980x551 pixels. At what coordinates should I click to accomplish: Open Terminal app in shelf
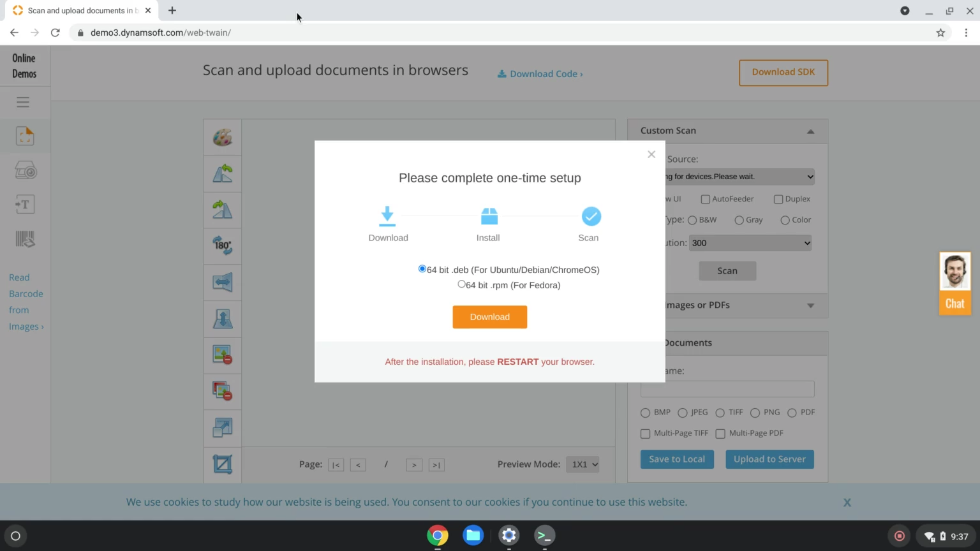(x=545, y=536)
